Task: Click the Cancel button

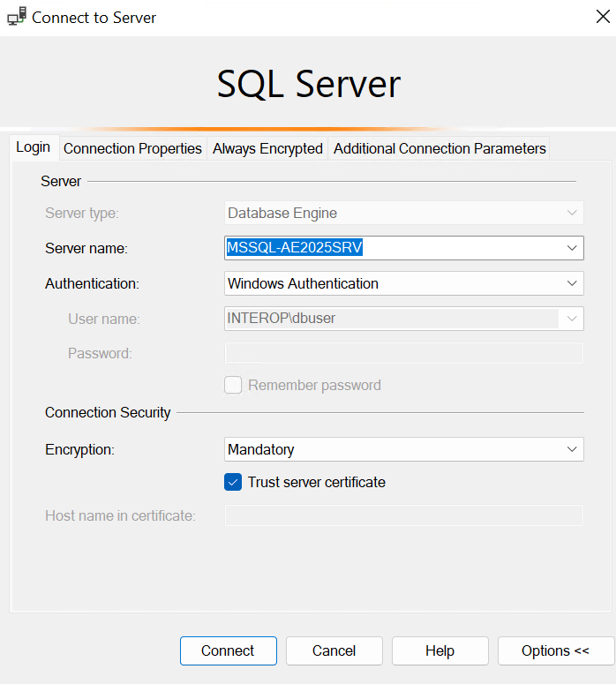Action: [334, 650]
